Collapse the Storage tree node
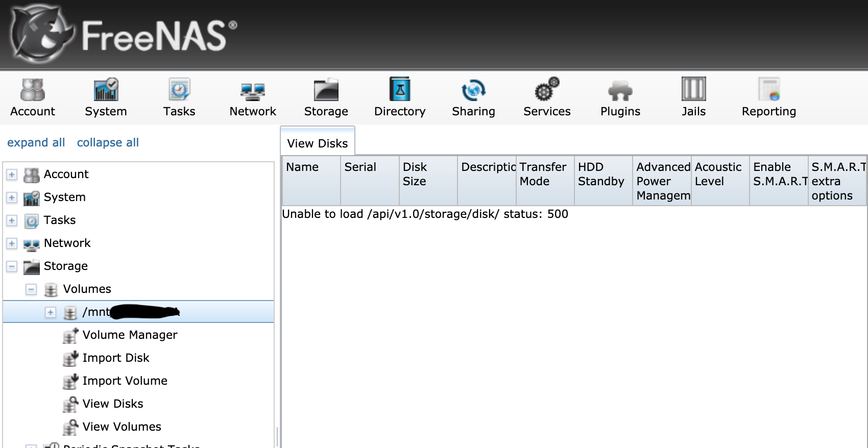Viewport: 868px width, 448px height. [x=12, y=266]
